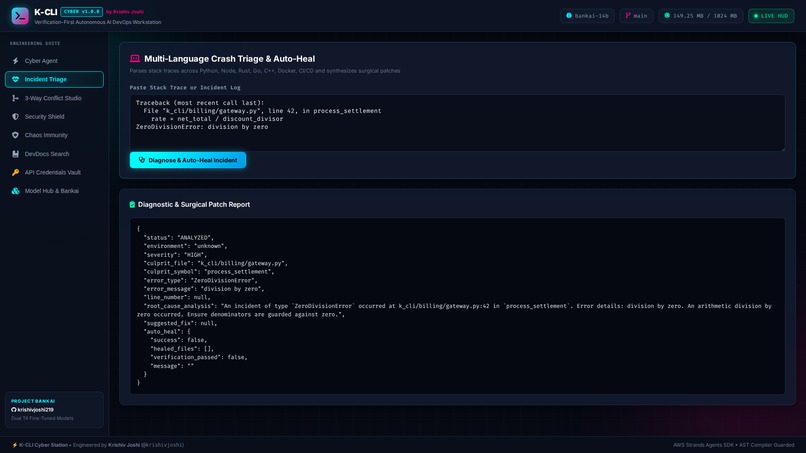
Task: Click the 'ENGINEERING SUITE' sidebar heading
Action: click(x=35, y=44)
